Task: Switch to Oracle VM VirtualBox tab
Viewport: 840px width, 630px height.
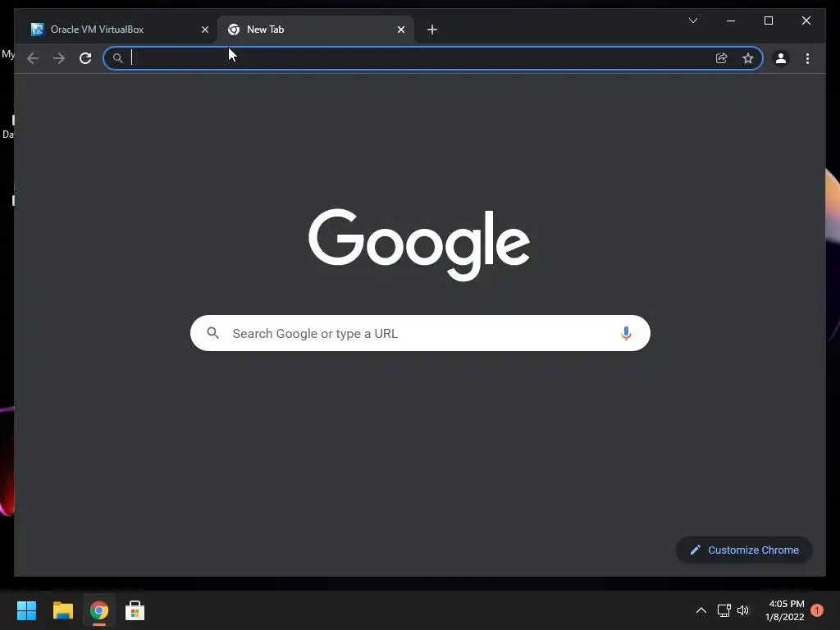Action: (x=118, y=30)
